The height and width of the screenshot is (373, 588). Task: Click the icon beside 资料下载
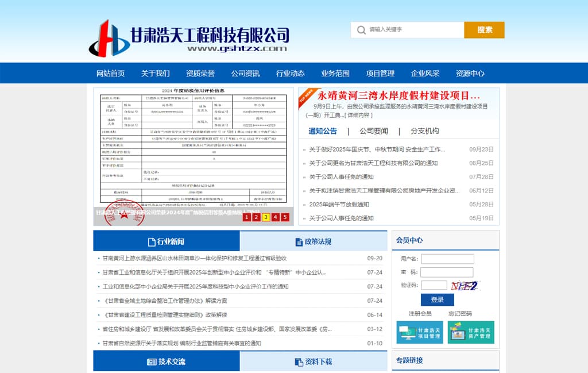299,362
